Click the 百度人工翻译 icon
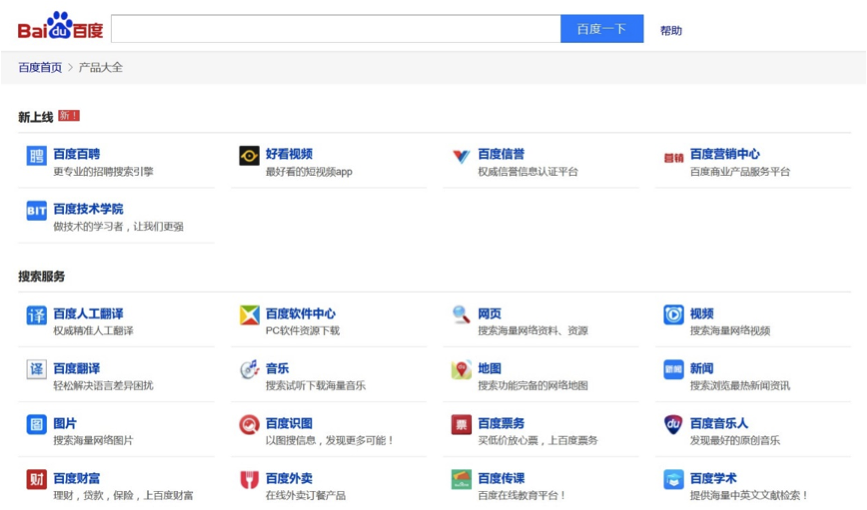Screen dimensions: 867x510 (x=36, y=315)
